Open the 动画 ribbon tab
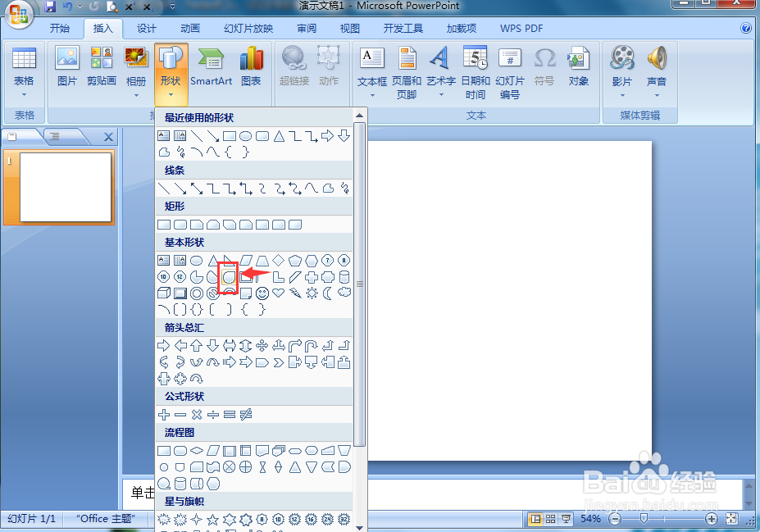The width and height of the screenshot is (760, 532). (190, 29)
